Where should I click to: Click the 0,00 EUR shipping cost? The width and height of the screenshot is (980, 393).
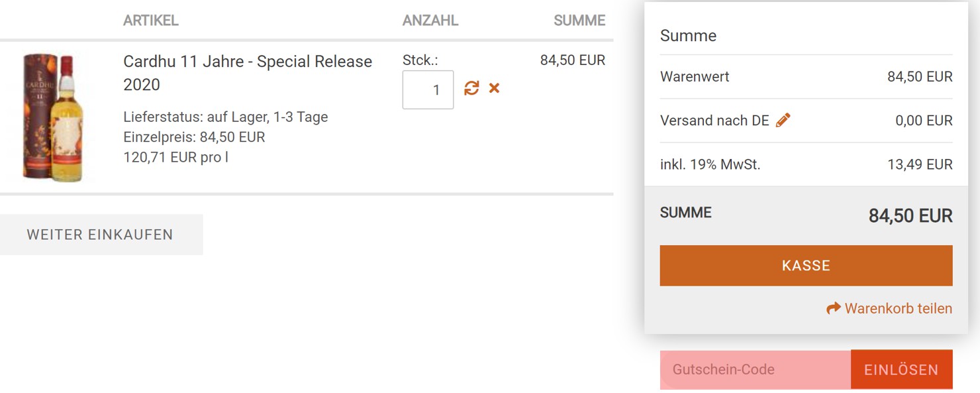924,121
